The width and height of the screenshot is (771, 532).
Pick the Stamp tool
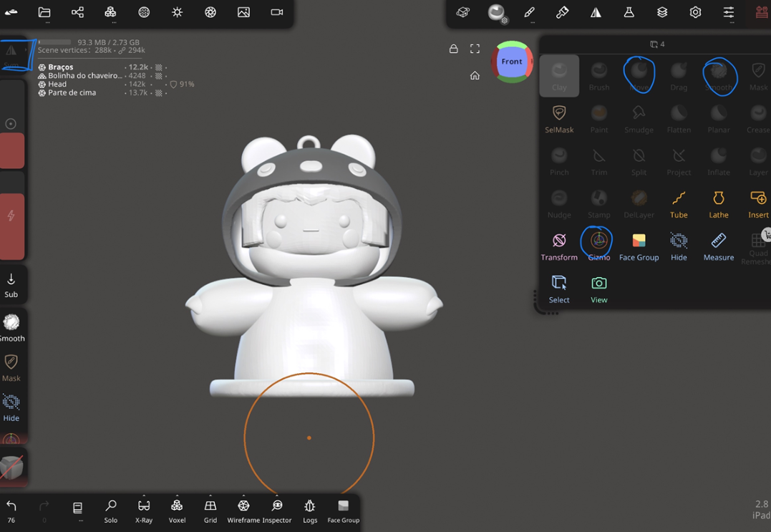click(x=599, y=204)
